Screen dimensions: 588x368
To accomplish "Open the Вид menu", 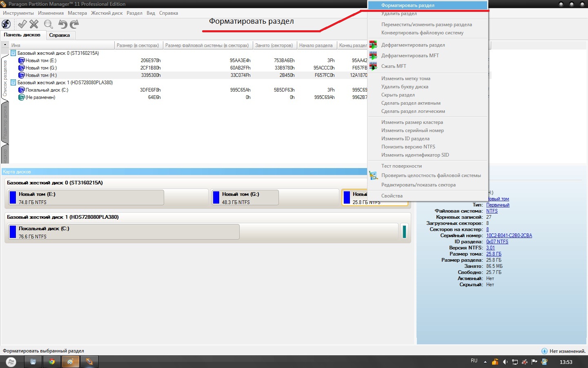I will click(151, 13).
